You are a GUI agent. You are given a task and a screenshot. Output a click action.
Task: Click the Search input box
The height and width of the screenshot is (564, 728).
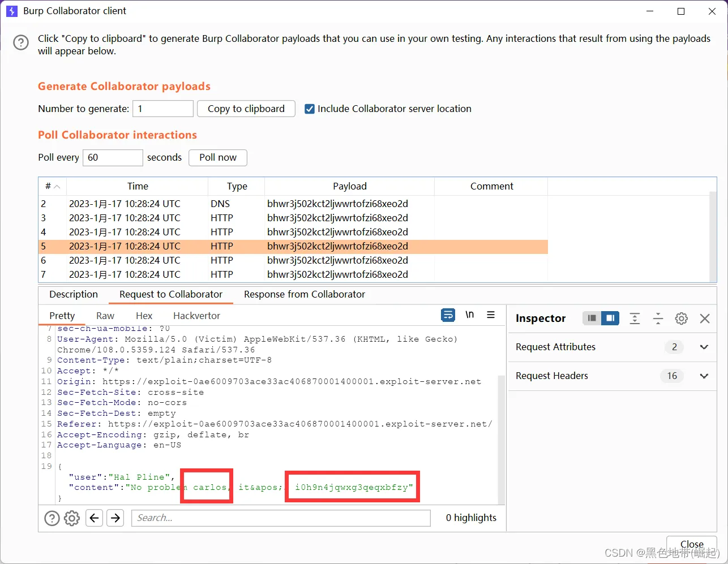[281, 518]
